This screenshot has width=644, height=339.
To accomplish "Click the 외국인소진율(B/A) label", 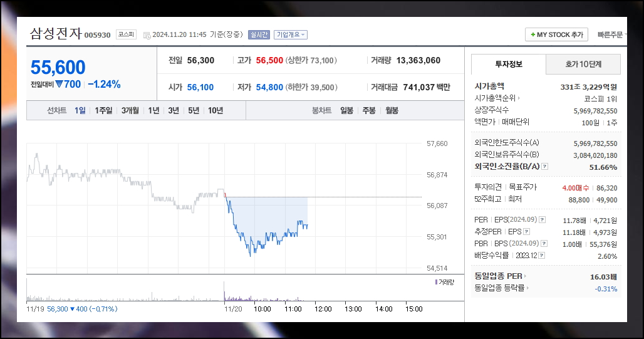I will (x=507, y=167).
